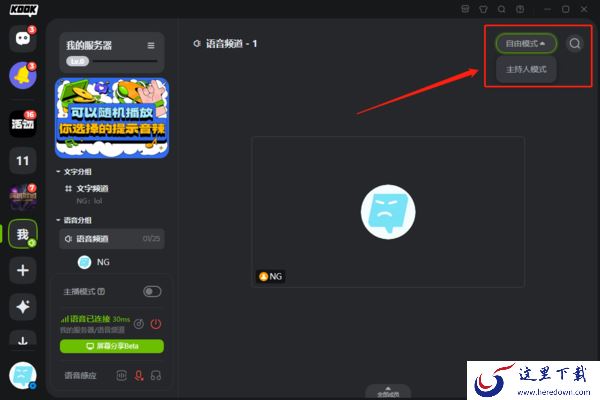This screenshot has width=600, height=400.
Task: Disconnect voice with the red power icon
Action: point(156,324)
